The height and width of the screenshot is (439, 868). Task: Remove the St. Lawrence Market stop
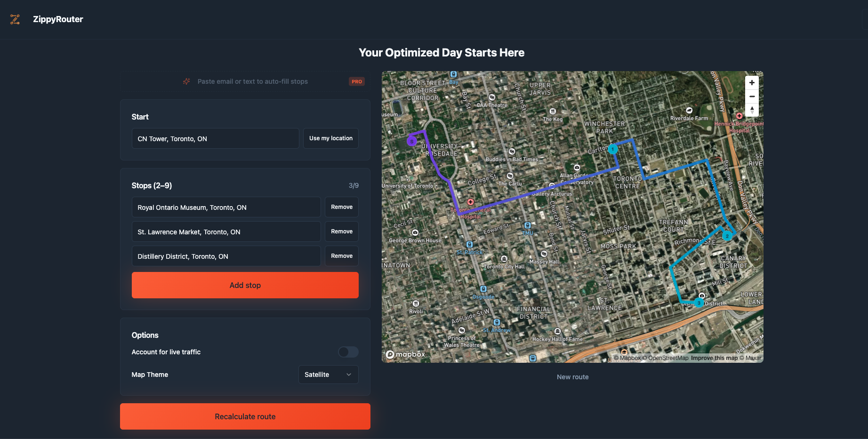point(341,231)
